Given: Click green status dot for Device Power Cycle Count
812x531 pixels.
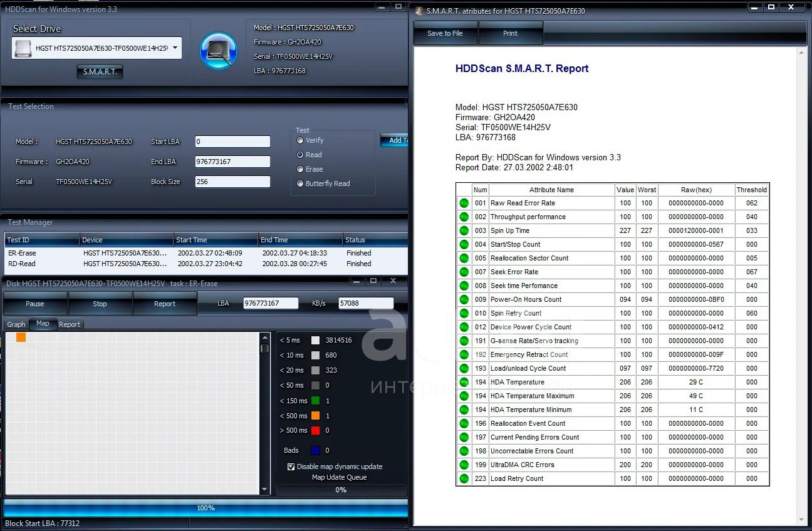Looking at the screenshot, I should (464, 327).
